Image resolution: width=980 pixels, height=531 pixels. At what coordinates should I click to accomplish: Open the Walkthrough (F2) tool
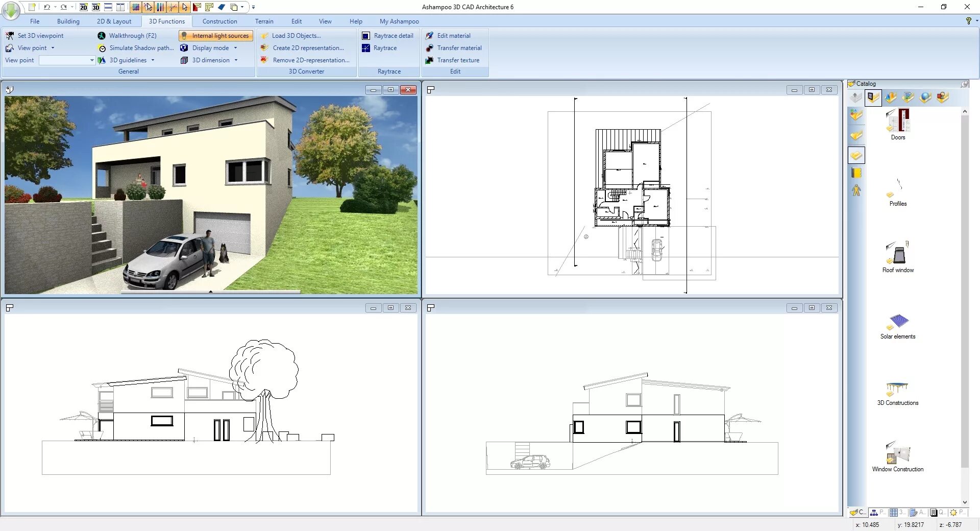[x=133, y=35]
